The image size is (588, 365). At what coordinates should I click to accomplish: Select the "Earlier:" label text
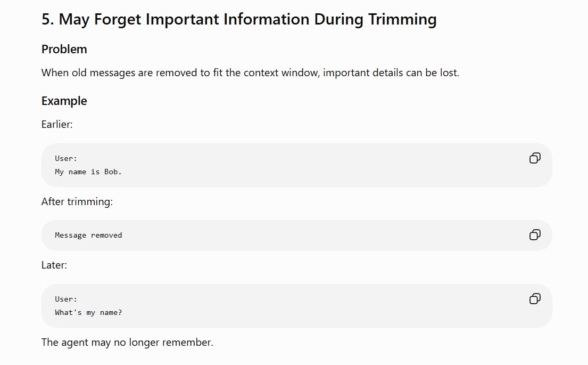(57, 124)
